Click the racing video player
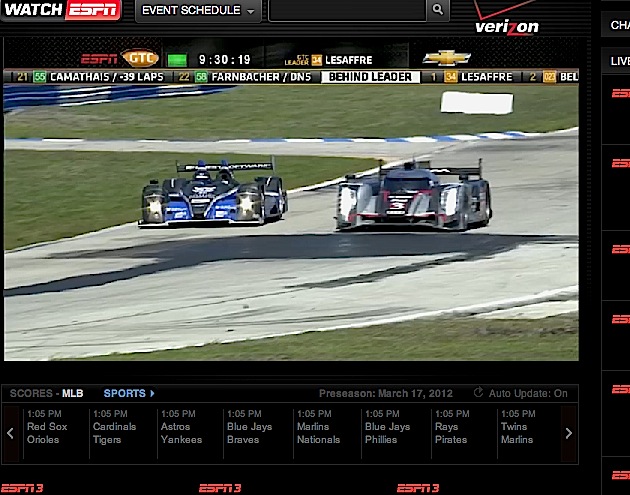 (290, 220)
